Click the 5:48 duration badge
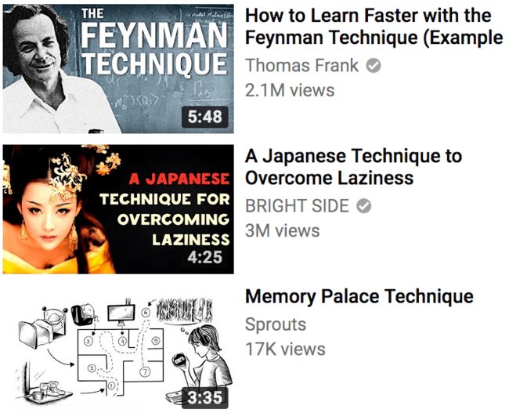The height and width of the screenshot is (420, 509). [x=205, y=117]
